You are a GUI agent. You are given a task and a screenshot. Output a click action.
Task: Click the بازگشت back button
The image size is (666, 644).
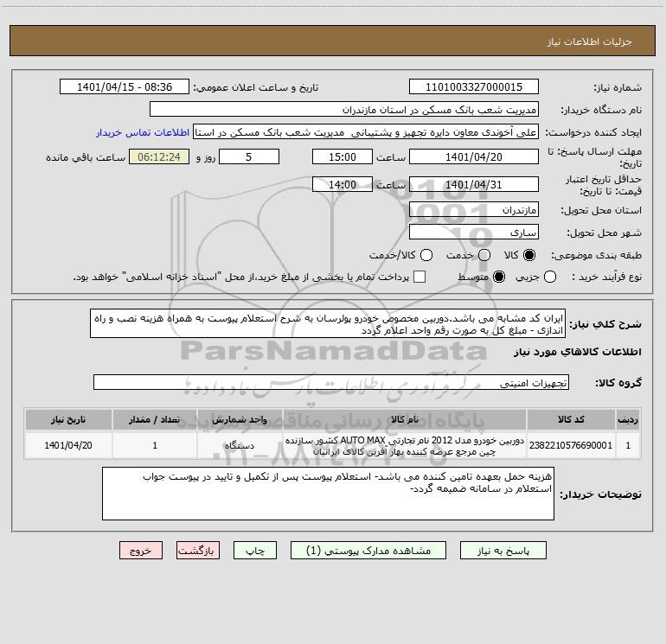[x=198, y=551]
